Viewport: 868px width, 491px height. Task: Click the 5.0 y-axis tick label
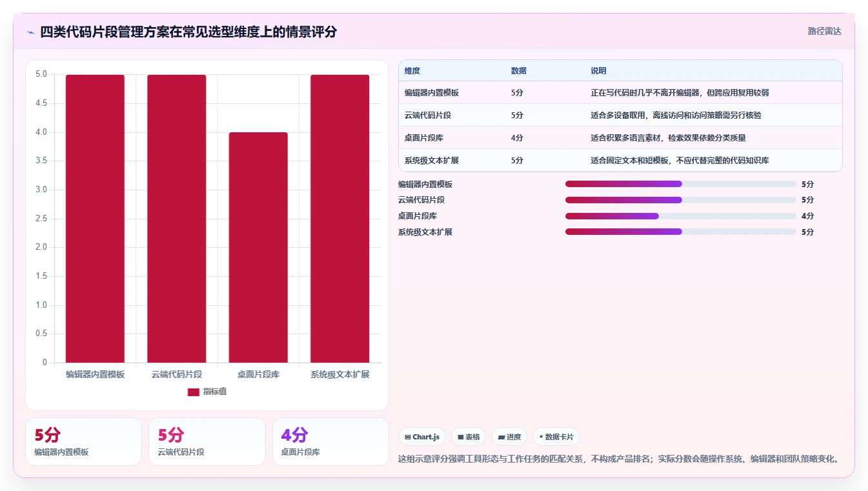[41, 74]
